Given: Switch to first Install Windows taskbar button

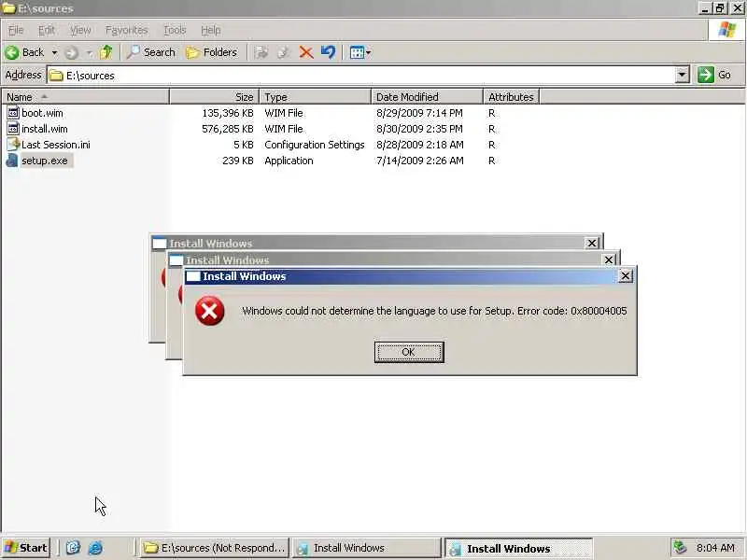Looking at the screenshot, I should coord(366,548).
